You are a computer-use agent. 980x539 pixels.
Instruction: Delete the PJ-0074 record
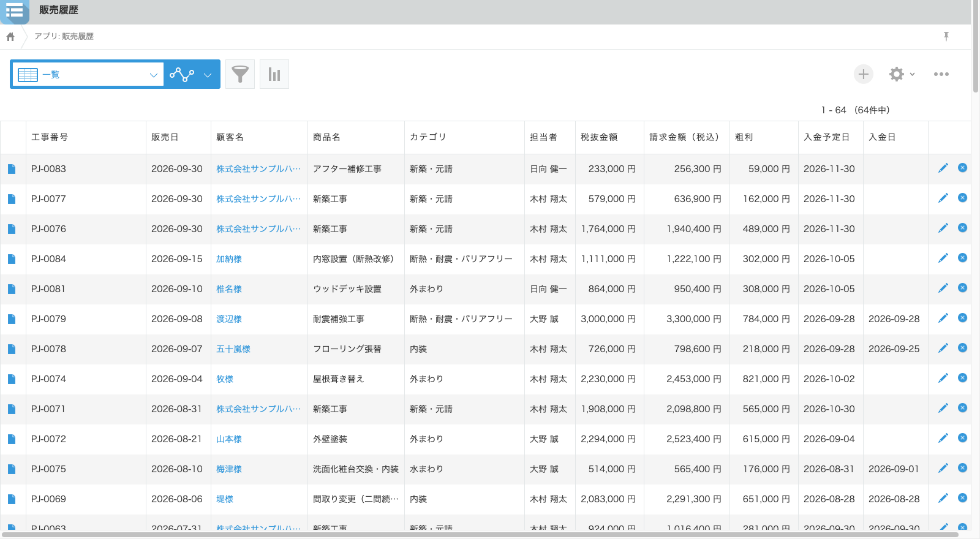click(x=963, y=378)
